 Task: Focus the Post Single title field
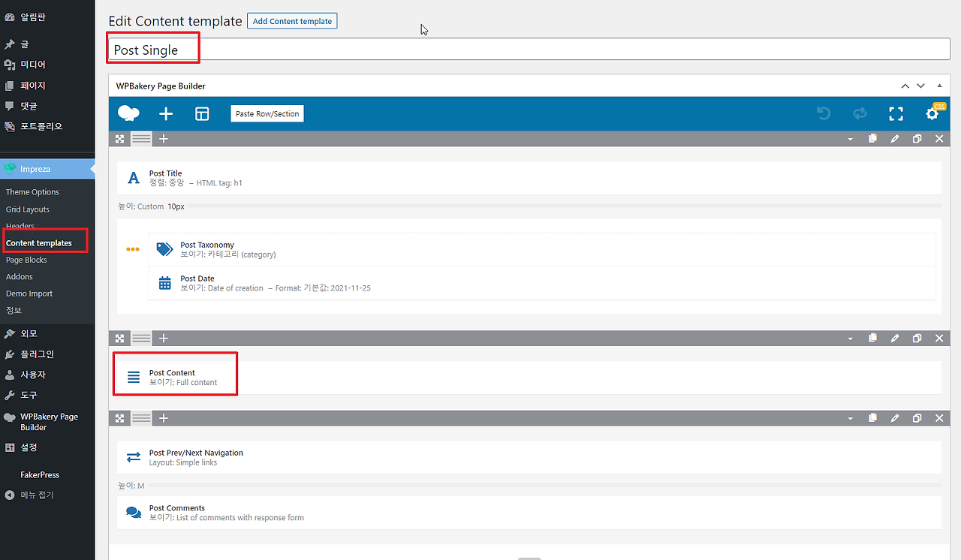tap(529, 50)
